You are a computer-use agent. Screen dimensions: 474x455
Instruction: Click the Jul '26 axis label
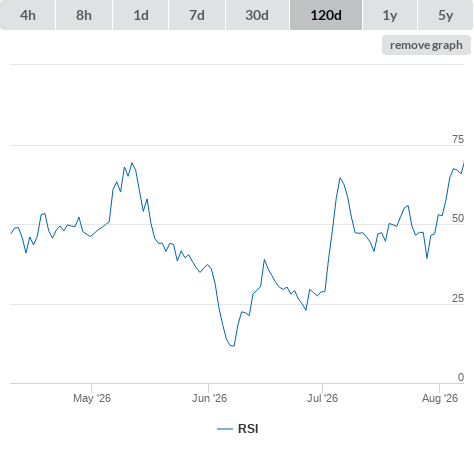tap(322, 398)
